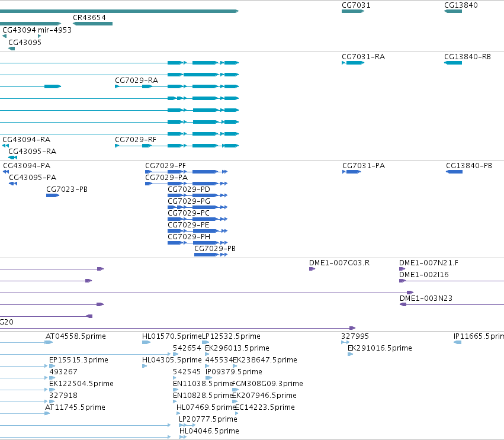Click the mir-4953 label

(54, 30)
